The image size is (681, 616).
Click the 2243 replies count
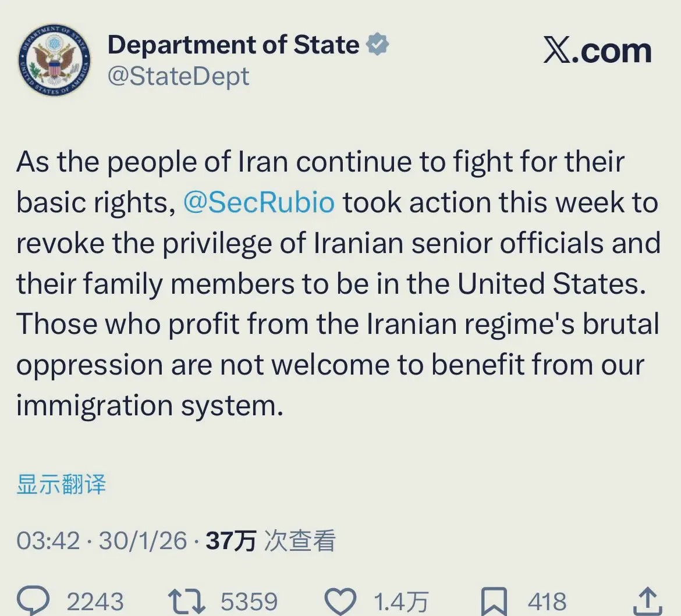click(x=95, y=601)
